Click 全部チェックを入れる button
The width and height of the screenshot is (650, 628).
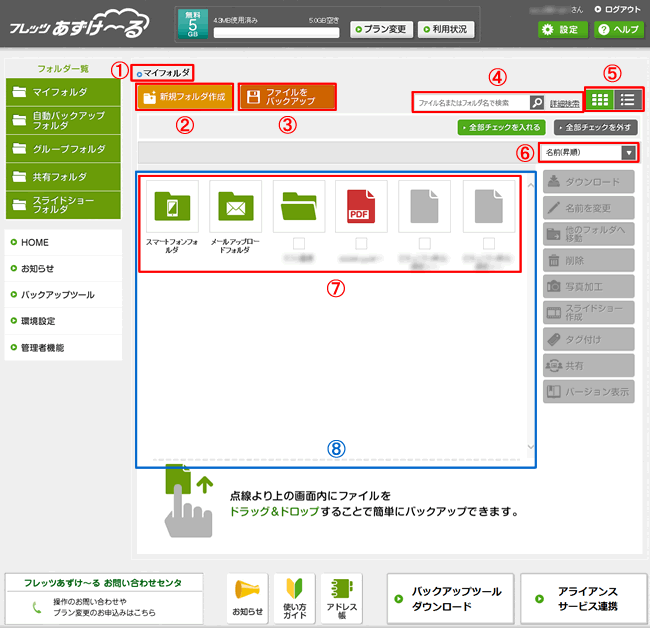[501, 127]
